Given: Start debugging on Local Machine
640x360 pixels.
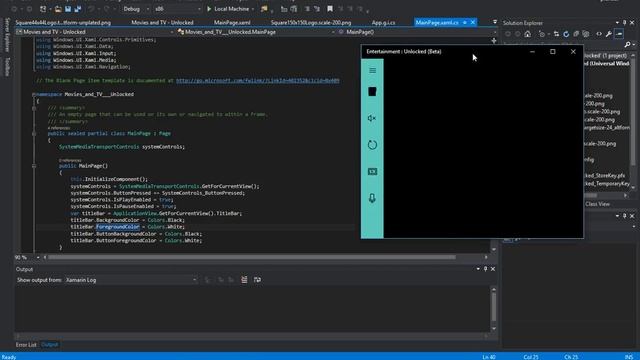Looking at the screenshot, I should (x=228, y=9).
